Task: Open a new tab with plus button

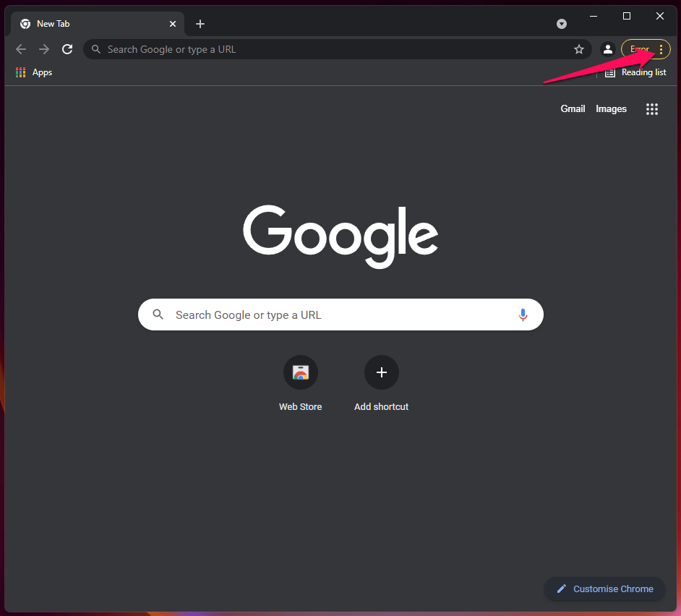Action: coord(200,24)
